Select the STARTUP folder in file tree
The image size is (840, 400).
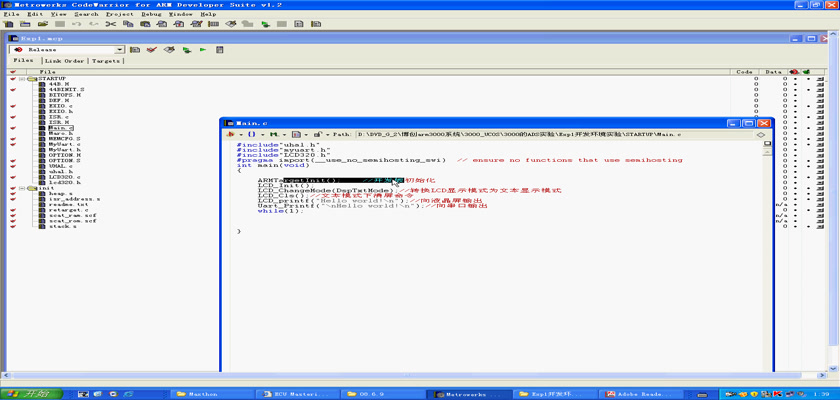point(51,79)
